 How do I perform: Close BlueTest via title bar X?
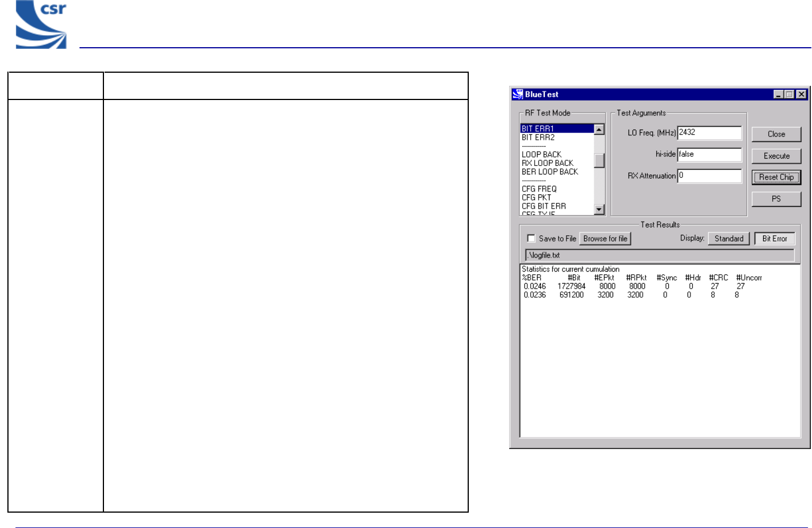[801, 94]
